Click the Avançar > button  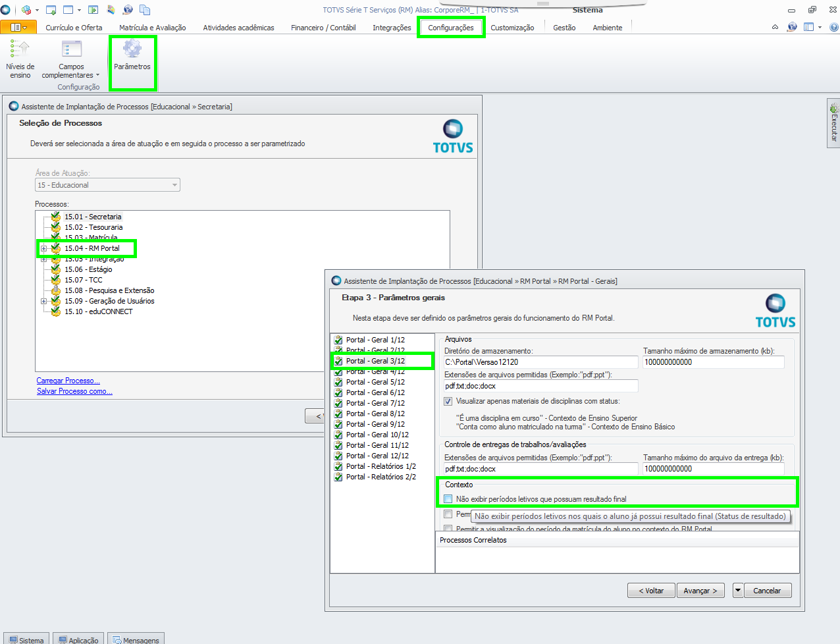coord(700,591)
